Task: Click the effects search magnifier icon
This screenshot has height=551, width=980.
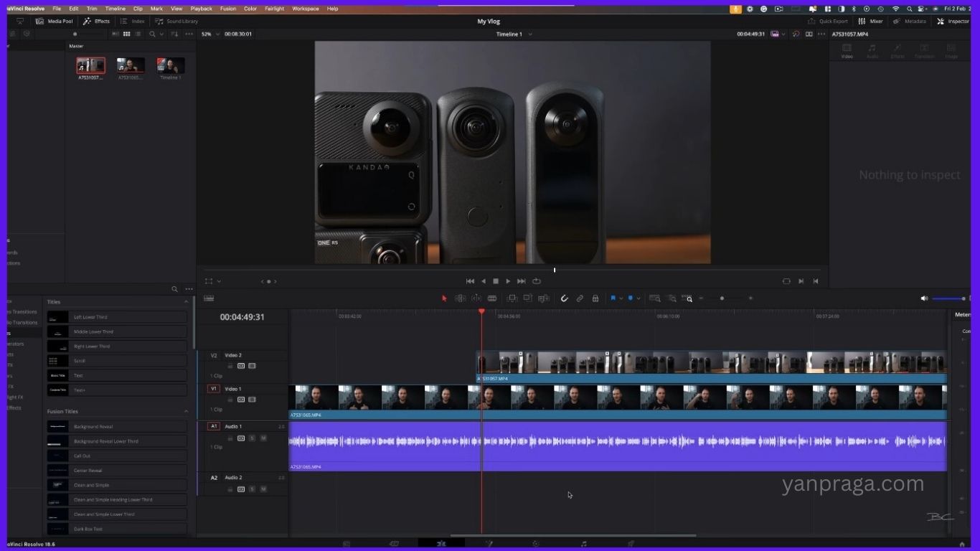Action: tap(174, 289)
